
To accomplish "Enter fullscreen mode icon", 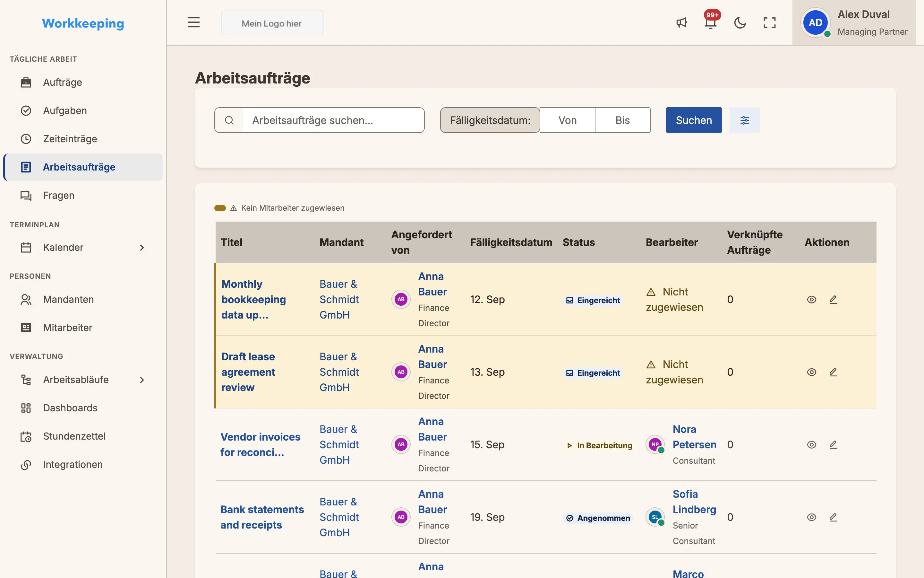I will (x=769, y=22).
